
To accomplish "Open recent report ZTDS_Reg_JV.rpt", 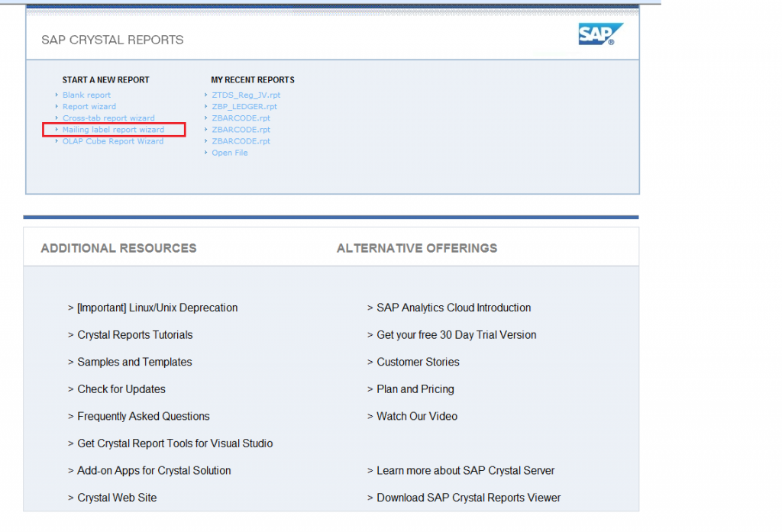I will coord(246,95).
